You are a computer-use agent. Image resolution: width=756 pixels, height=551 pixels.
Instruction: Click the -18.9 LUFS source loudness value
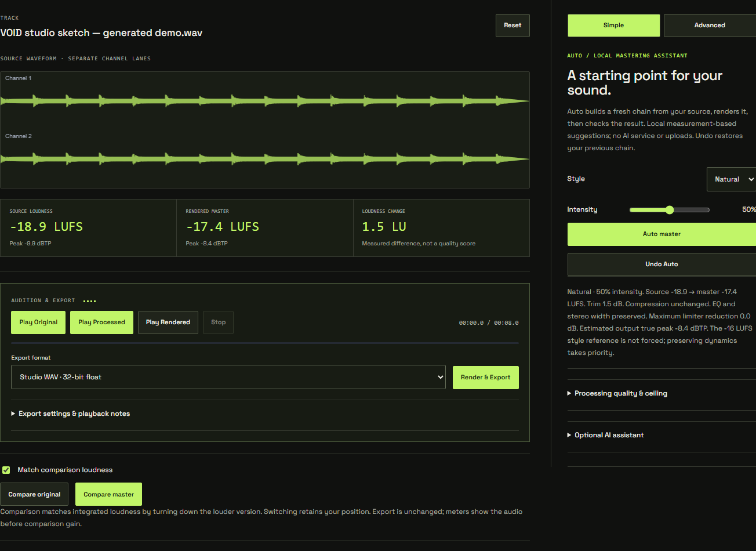click(46, 227)
